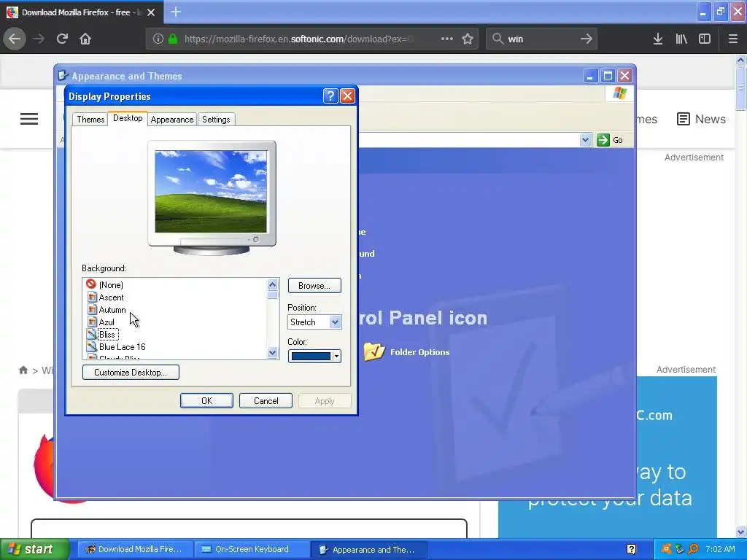Click scroll down arrow in Background list
This screenshot has width=747, height=560.
point(273,353)
